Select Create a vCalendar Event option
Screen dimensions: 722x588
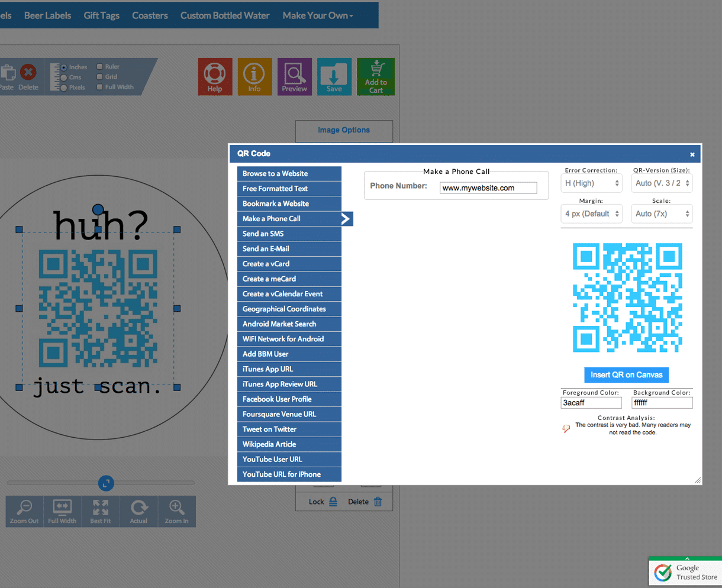(289, 294)
